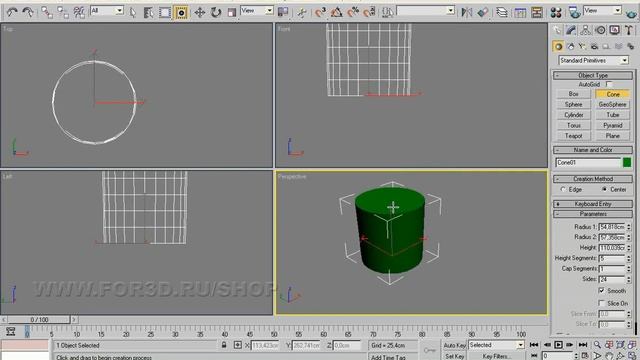Select the Lights category icon
Image resolution: width=640 pixels, height=360 pixels.
pyautogui.click(x=582, y=46)
